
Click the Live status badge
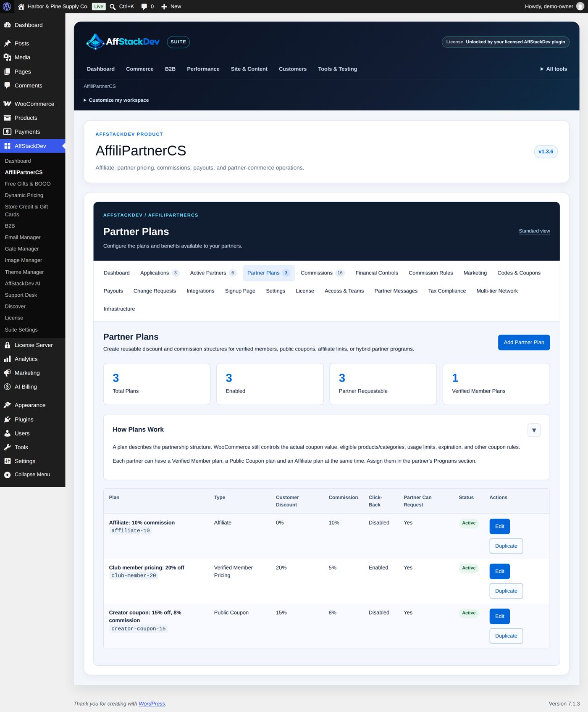99,7
